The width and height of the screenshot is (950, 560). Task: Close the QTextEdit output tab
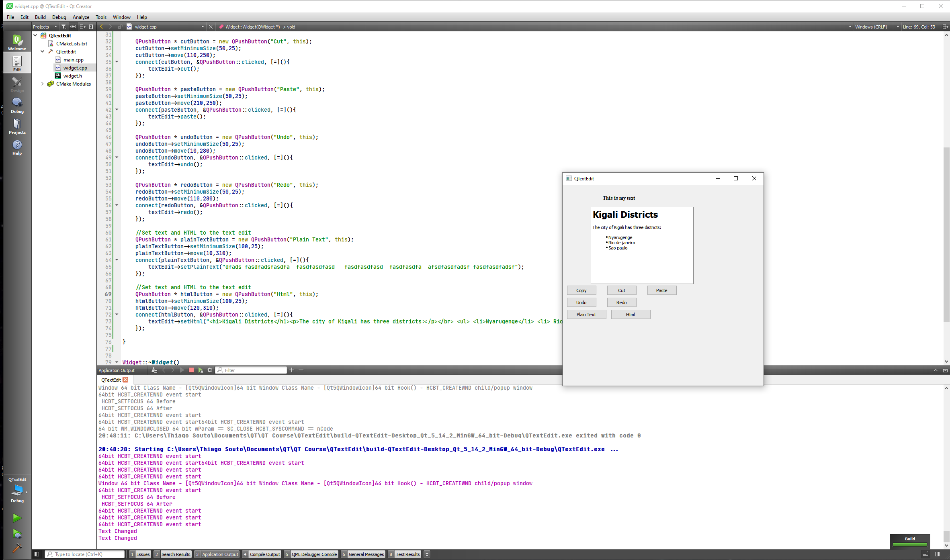125,380
